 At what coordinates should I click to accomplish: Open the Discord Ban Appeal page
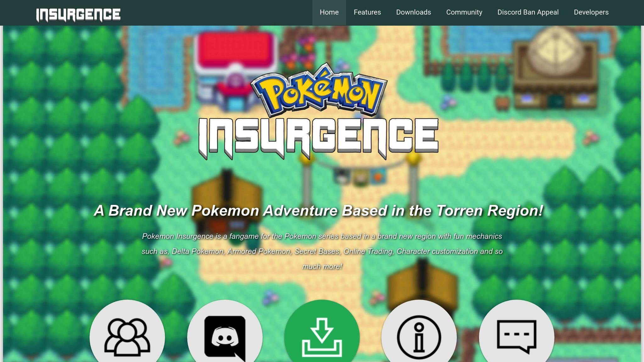click(528, 12)
